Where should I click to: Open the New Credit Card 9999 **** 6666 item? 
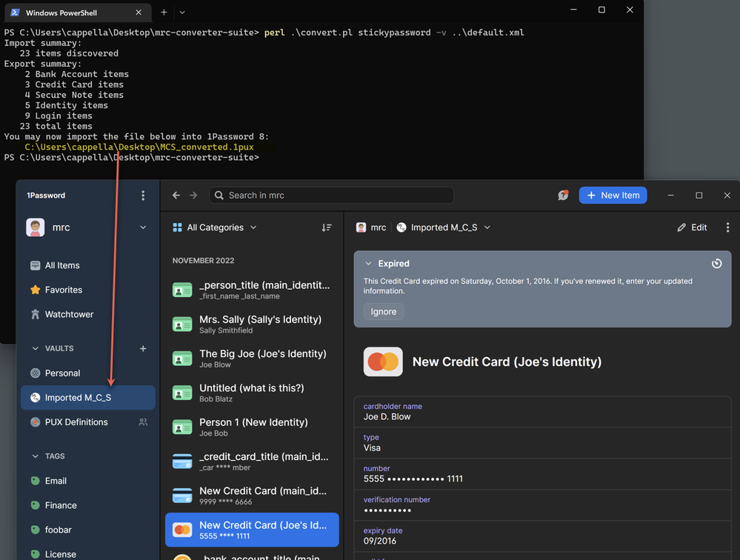[252, 496]
